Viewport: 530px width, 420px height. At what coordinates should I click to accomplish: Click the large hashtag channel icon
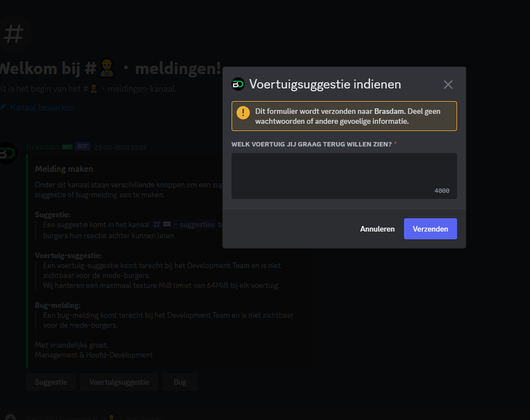click(13, 34)
